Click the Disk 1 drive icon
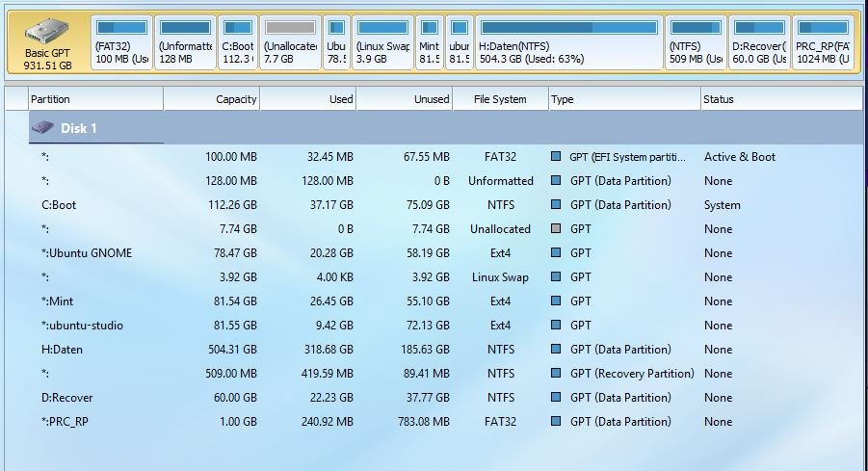868x471 pixels. pos(42,128)
